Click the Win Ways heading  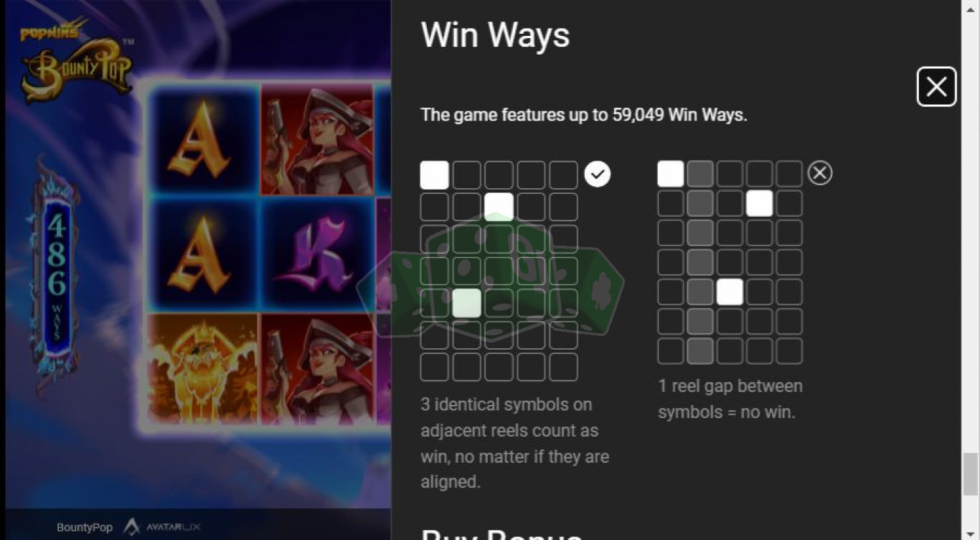click(496, 35)
